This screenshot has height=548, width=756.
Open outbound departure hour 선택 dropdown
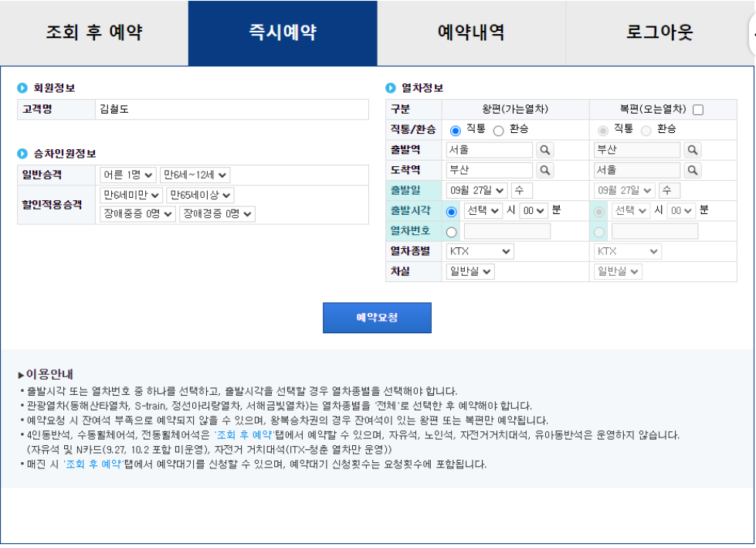pyautogui.click(x=483, y=211)
